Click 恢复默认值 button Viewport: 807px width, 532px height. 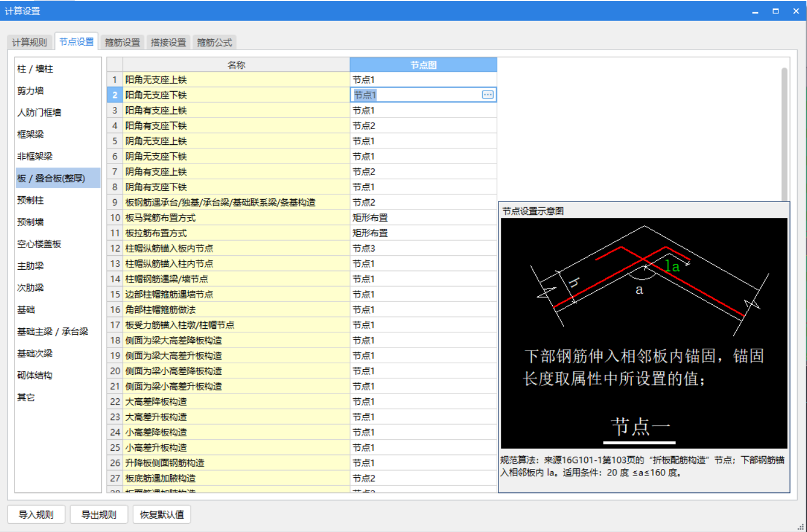(162, 514)
